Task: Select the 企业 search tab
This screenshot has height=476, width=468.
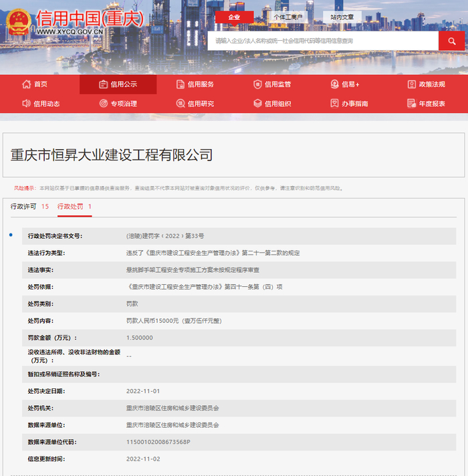Action: click(x=234, y=17)
